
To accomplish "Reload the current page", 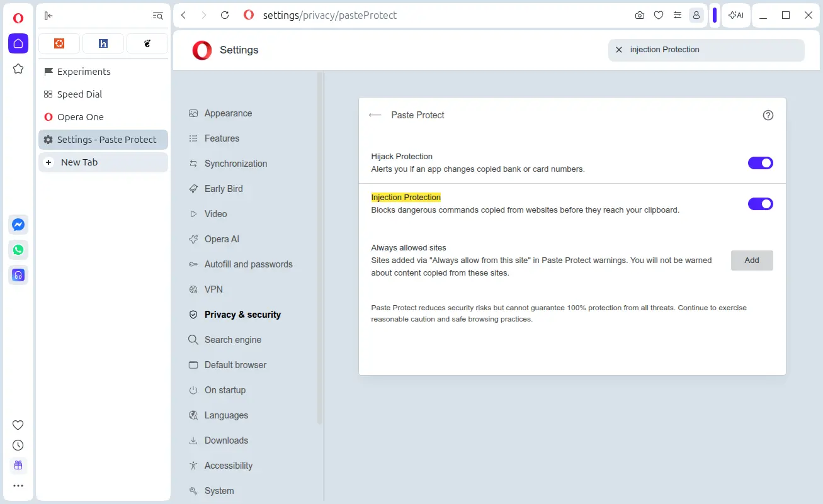I will pos(225,16).
